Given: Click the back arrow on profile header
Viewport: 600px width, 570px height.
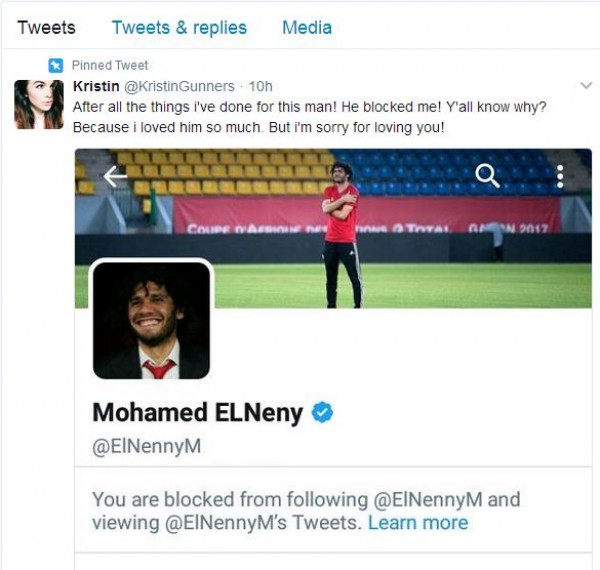Looking at the screenshot, I should click(x=115, y=176).
